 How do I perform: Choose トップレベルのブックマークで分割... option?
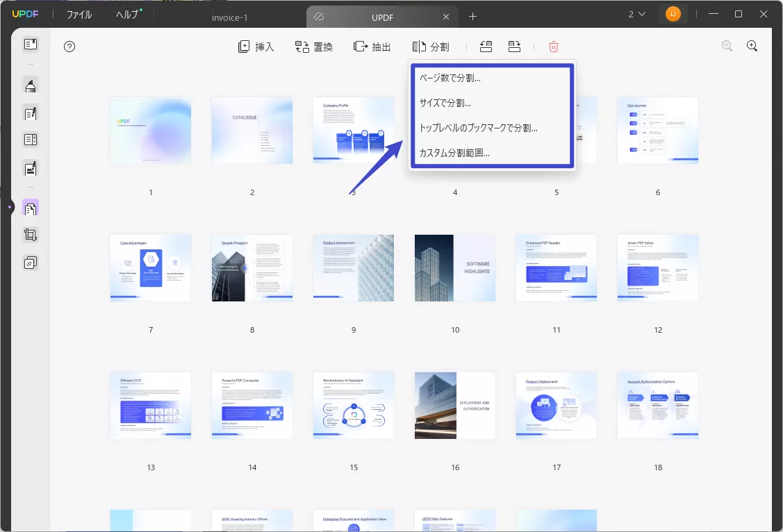[492, 128]
